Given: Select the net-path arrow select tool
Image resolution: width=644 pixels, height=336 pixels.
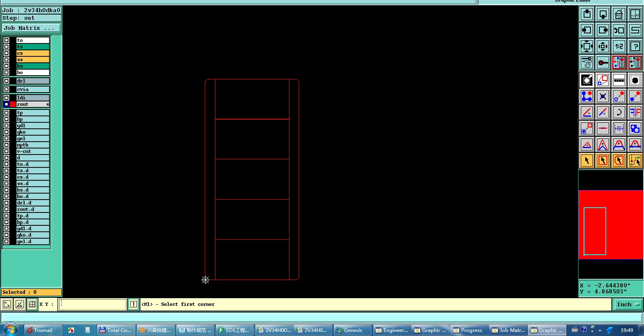Looking at the screenshot, I should coord(635,161).
